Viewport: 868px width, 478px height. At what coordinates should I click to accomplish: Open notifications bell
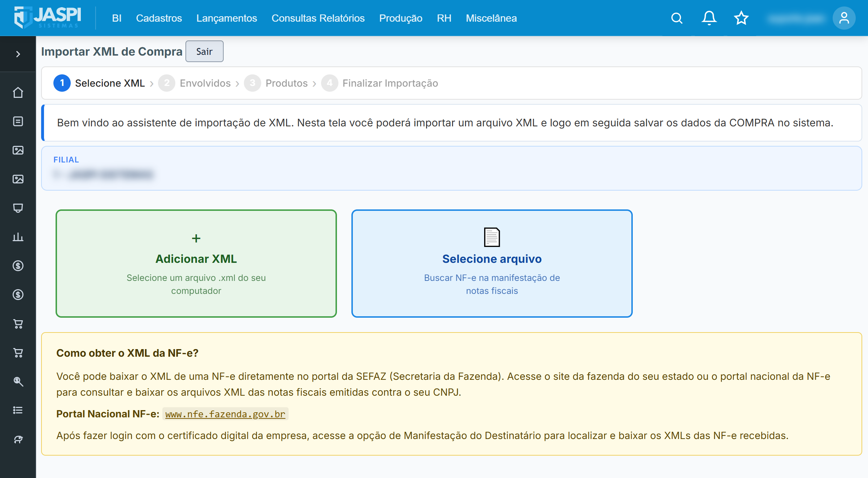point(709,18)
